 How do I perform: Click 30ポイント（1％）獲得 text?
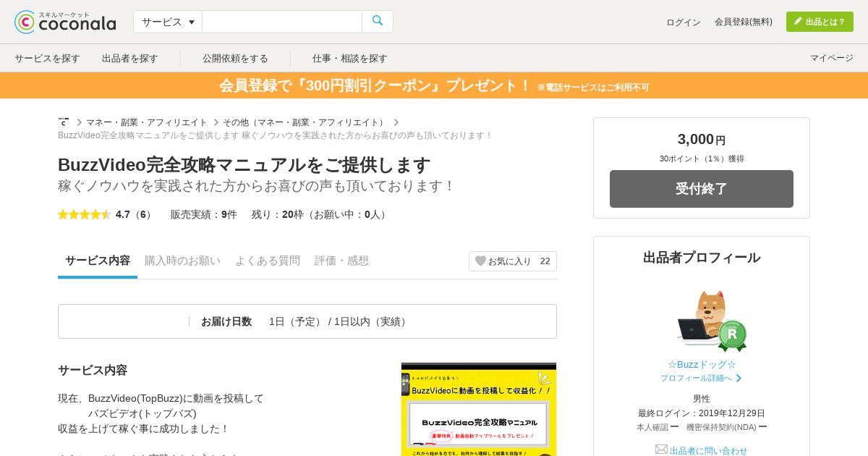(x=702, y=159)
